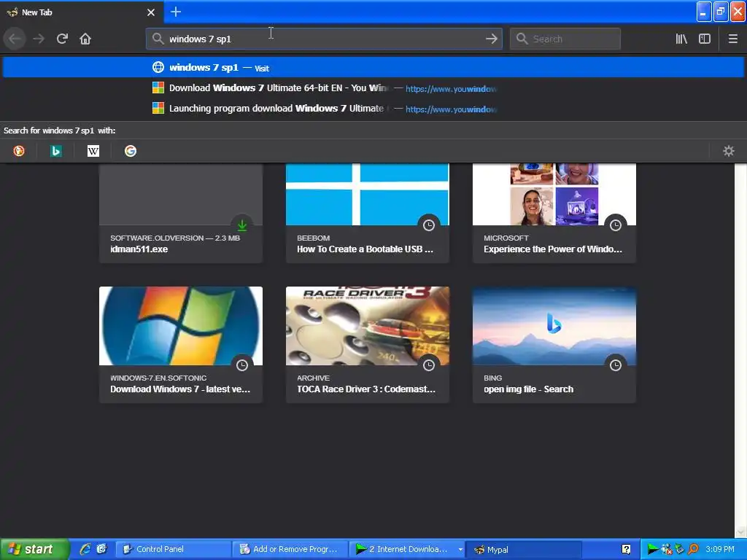
Task: Click history clock badge on Softonic tile
Action: (x=242, y=365)
